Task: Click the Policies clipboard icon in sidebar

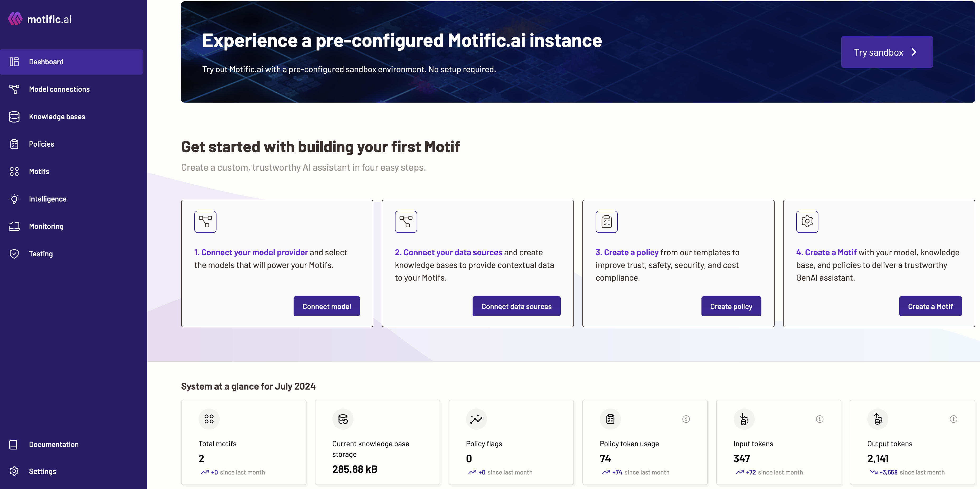Action: pos(14,144)
